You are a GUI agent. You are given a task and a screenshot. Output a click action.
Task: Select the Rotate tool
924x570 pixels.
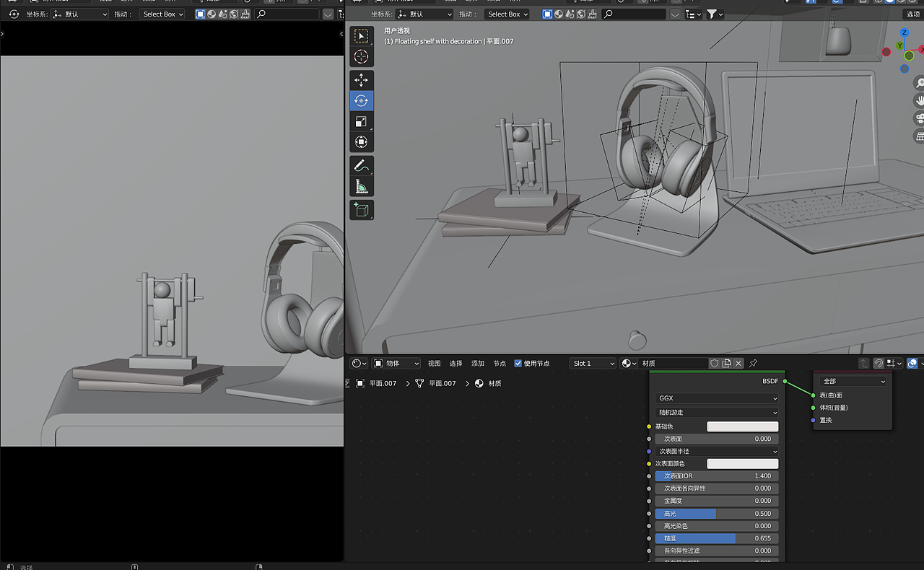click(361, 101)
